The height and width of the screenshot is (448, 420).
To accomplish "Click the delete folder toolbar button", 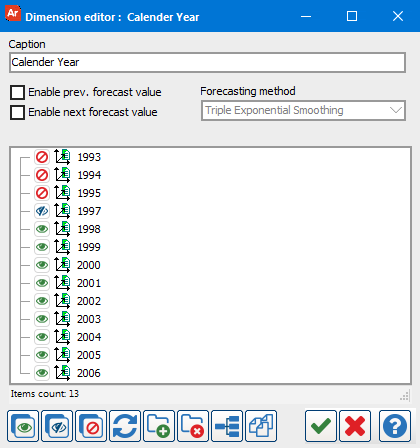I will pos(193,426).
